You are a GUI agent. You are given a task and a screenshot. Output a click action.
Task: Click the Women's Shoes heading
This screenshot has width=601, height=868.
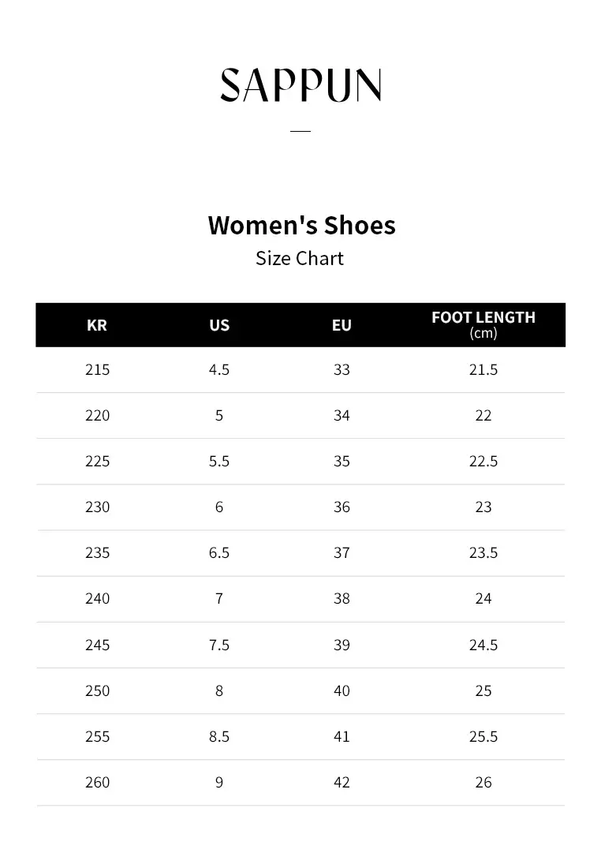click(301, 225)
